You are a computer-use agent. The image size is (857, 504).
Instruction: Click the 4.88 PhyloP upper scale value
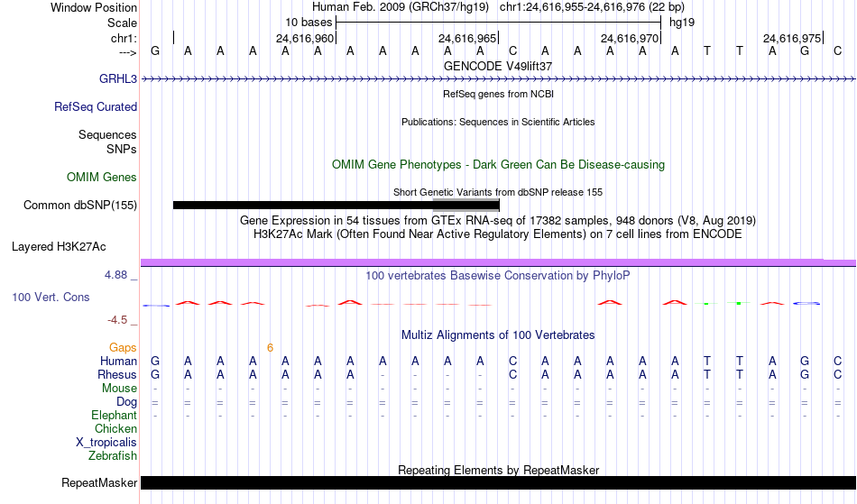[x=115, y=275]
